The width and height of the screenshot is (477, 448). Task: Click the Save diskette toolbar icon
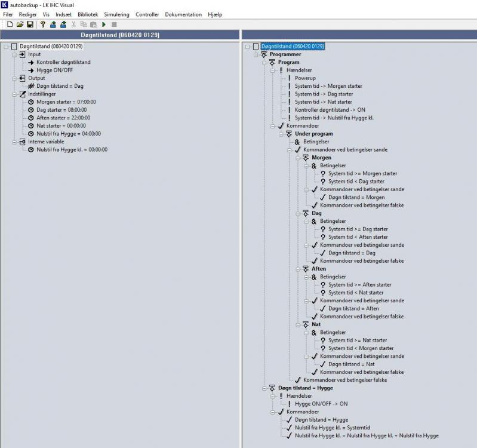30,24
